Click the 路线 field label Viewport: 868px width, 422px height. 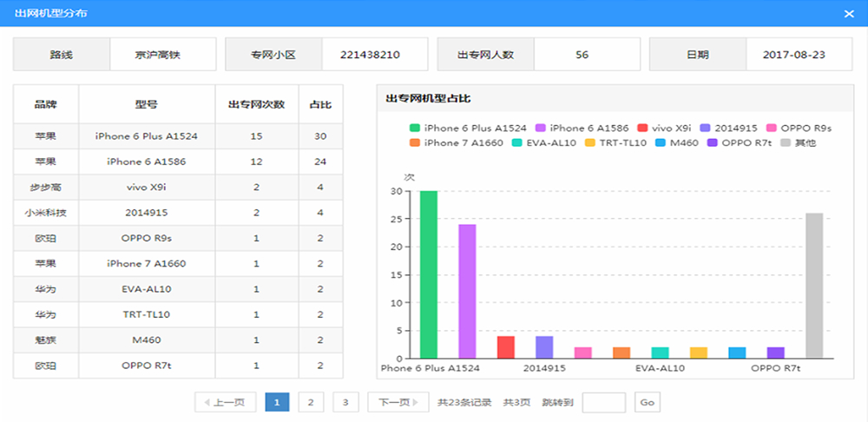point(62,55)
